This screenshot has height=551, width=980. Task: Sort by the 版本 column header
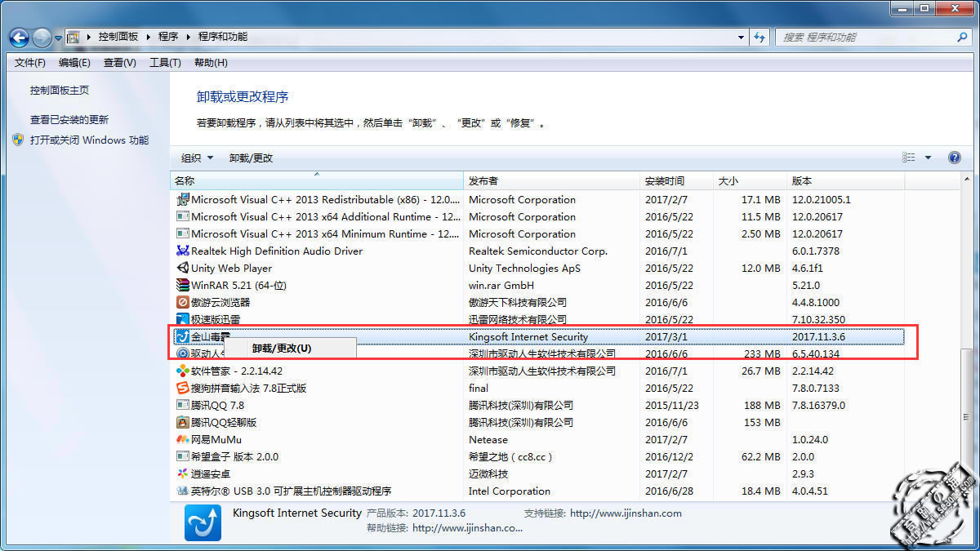click(x=845, y=180)
